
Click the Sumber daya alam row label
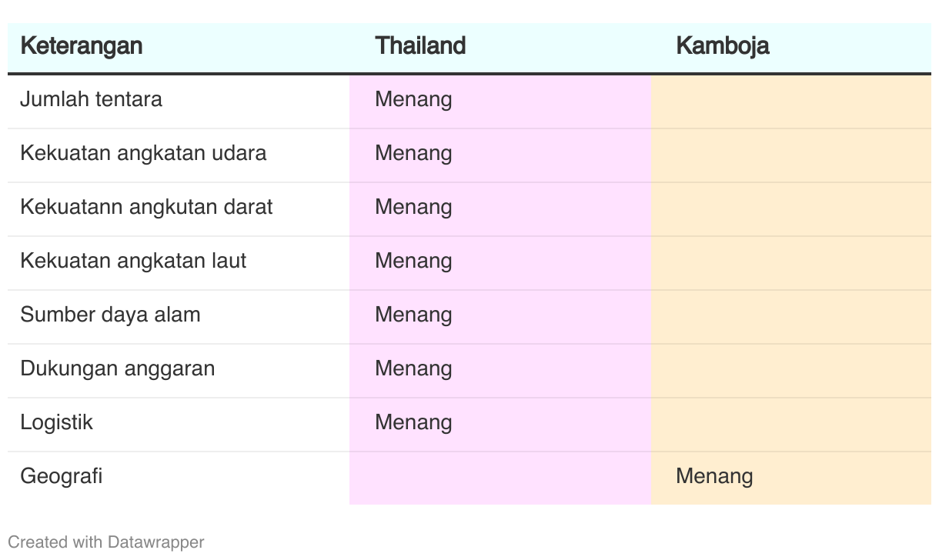110,315
